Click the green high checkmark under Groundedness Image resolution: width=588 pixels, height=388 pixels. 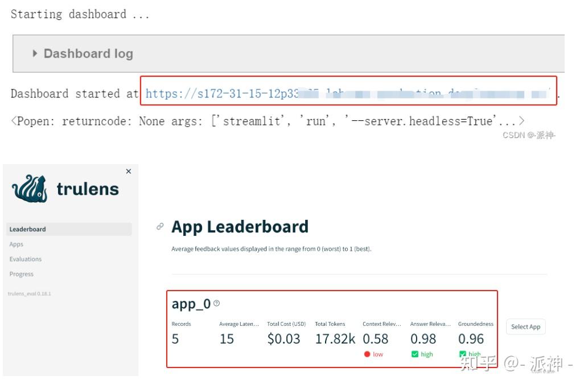[463, 354]
